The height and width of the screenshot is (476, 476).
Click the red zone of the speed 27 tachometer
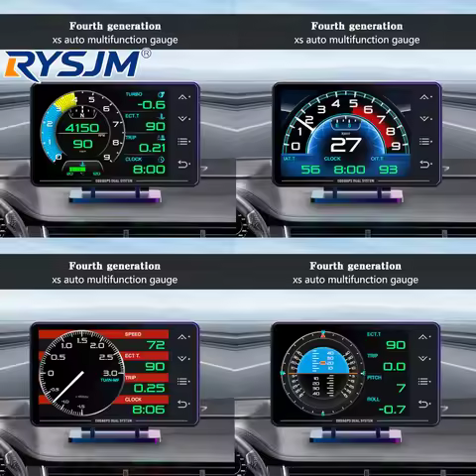tap(380, 124)
